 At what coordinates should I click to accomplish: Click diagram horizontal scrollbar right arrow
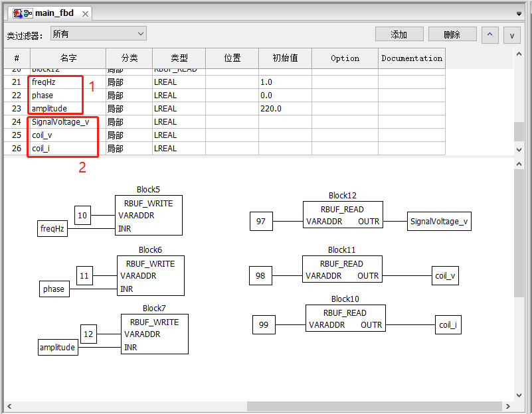click(x=507, y=406)
